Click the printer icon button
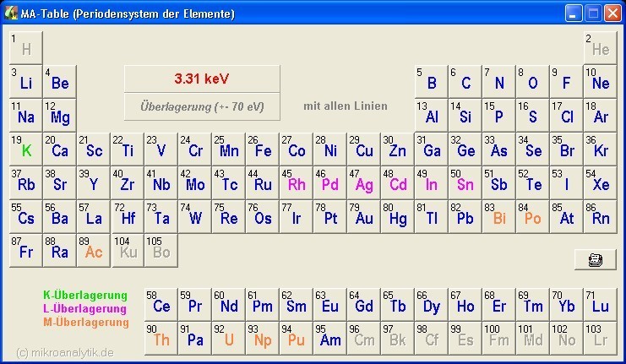Image resolution: width=626 pixels, height=364 pixels. 595,259
